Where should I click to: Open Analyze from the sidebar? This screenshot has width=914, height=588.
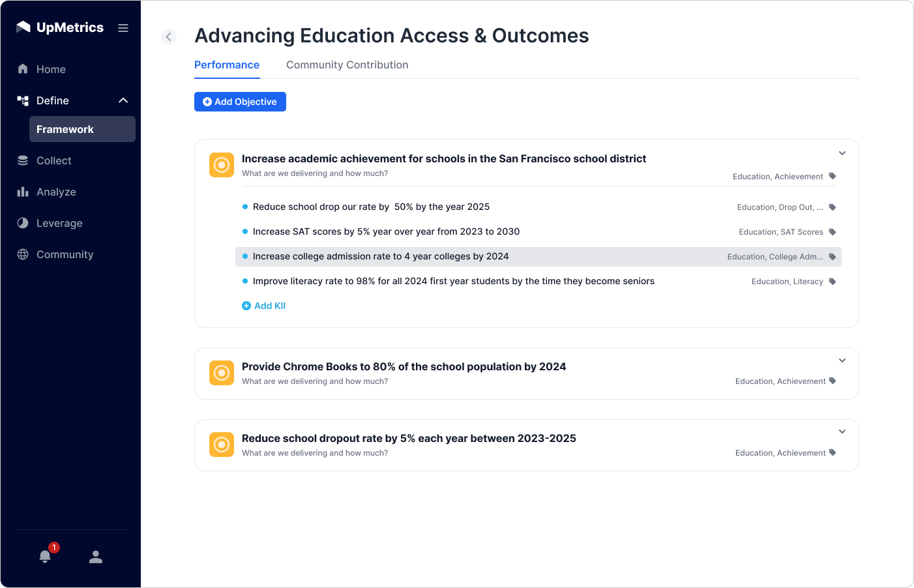tap(56, 192)
